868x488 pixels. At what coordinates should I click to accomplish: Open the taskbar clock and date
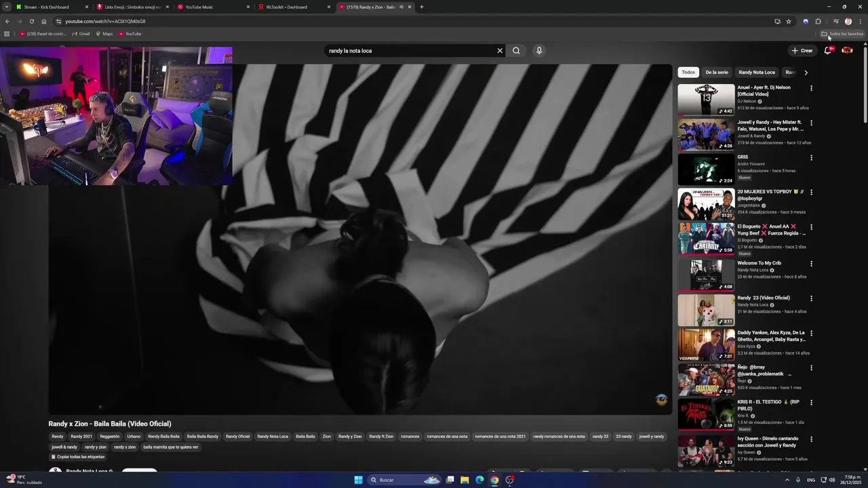pos(852,480)
